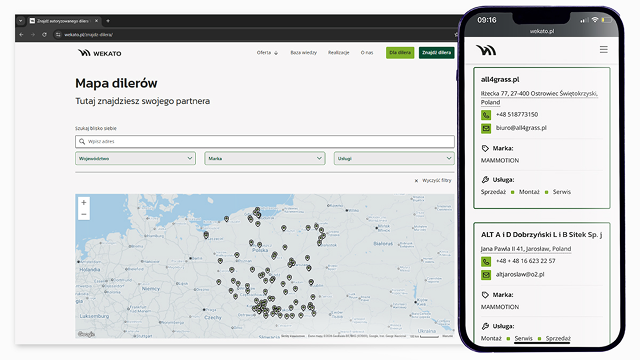Select the all4grass.pl dealer title
Screen dimensions: 640x360
pos(500,79)
